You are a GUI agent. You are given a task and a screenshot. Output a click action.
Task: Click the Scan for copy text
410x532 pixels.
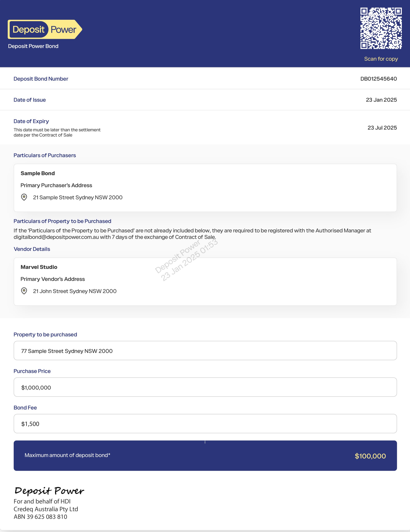[381, 59]
